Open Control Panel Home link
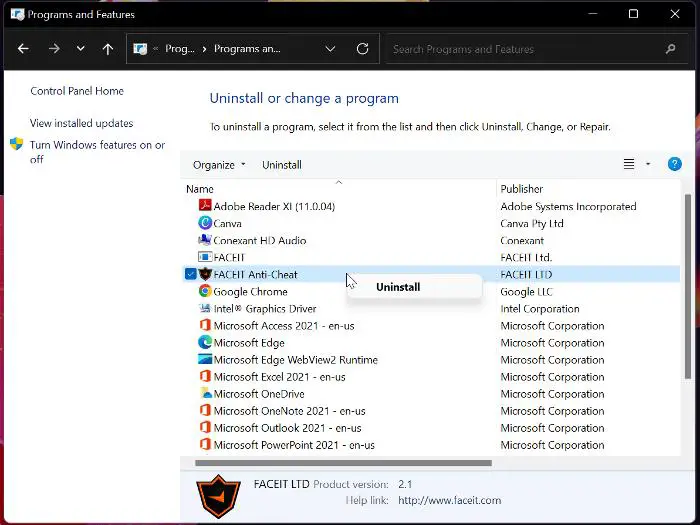This screenshot has width=700, height=525. coord(77,91)
